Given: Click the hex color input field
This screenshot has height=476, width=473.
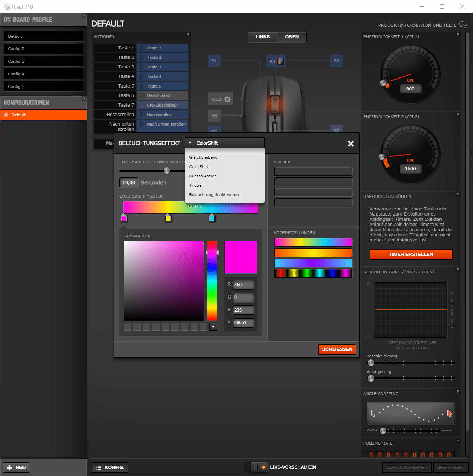Looking at the screenshot, I should [243, 323].
